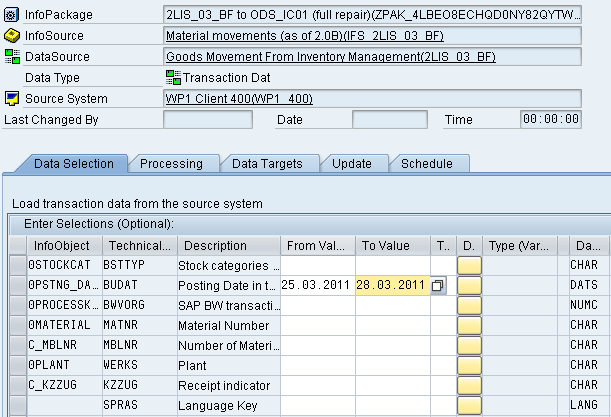Screen dimensions: 611x417
Task: Click the DataSource grid icon
Action: pyautogui.click(x=12, y=57)
